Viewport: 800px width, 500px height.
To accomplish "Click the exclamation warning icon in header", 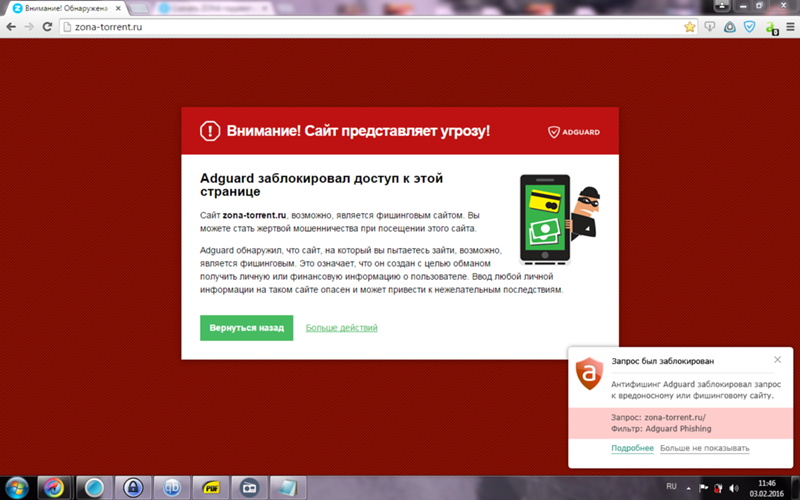I will (x=210, y=131).
